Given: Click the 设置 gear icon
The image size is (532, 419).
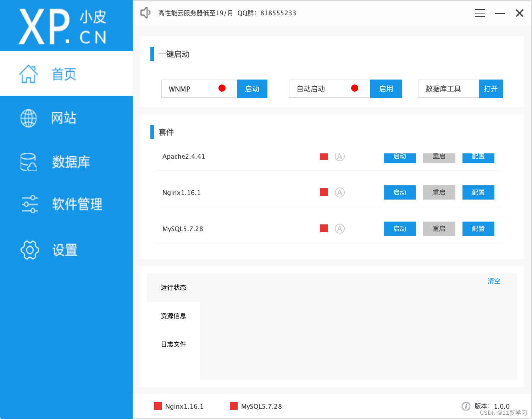Looking at the screenshot, I should point(30,250).
